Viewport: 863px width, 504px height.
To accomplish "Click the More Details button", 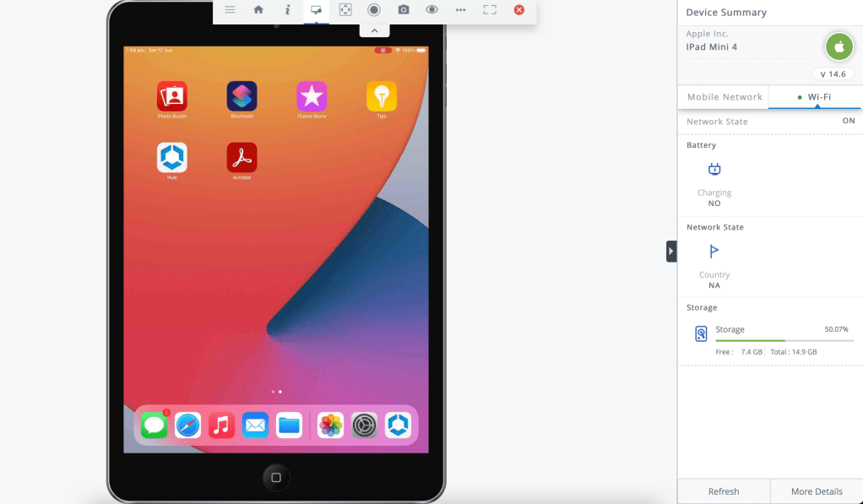I will point(817,491).
